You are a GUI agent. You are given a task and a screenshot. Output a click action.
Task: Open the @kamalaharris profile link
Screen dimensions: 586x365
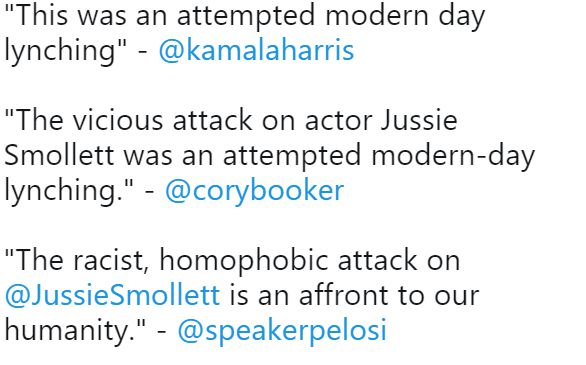tap(256, 51)
